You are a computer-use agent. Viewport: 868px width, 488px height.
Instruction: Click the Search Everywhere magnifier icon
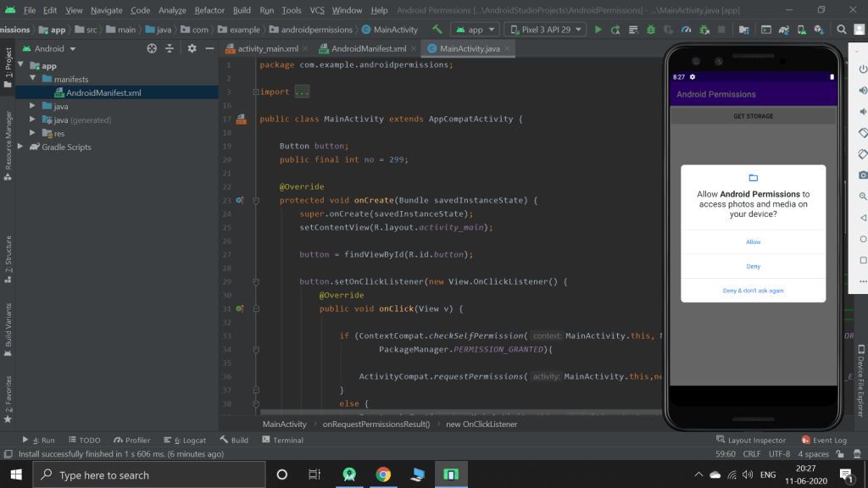[x=843, y=30]
